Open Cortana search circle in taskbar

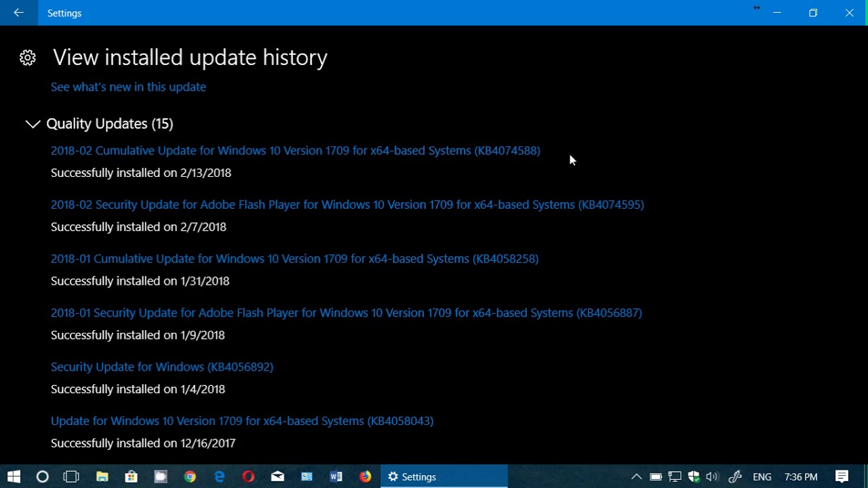(42, 476)
